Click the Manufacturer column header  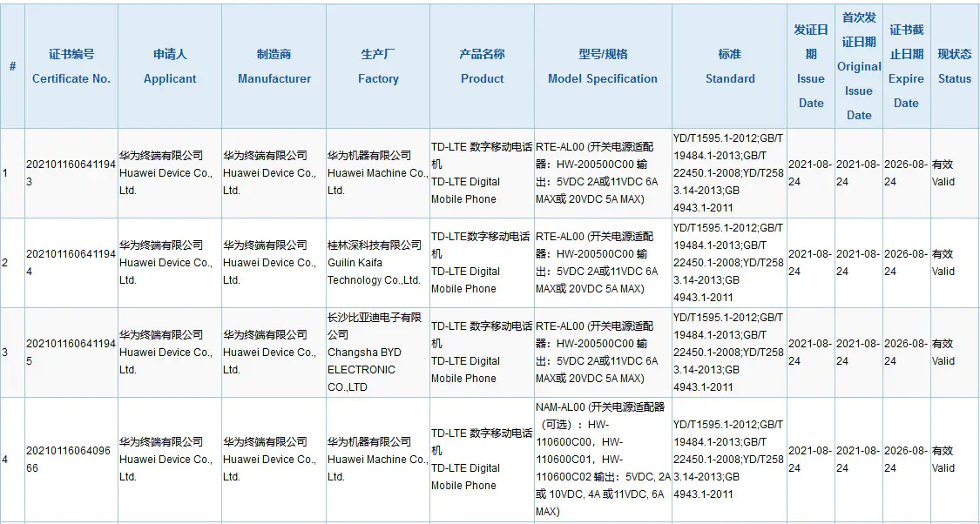pyautogui.click(x=274, y=66)
